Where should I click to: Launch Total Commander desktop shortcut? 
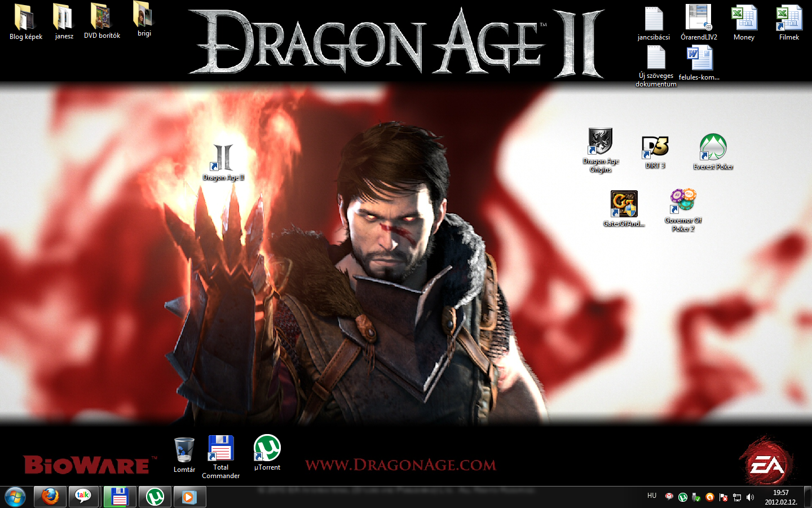[220, 457]
